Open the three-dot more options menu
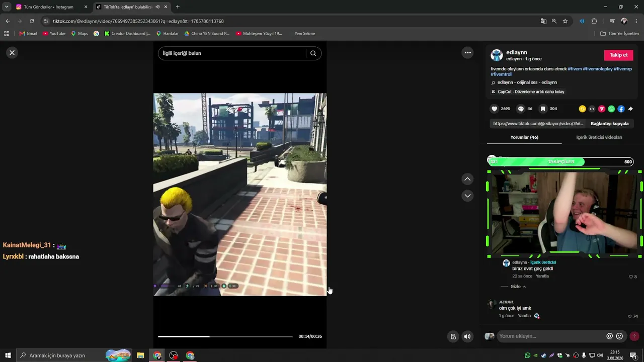644x362 pixels. (468, 52)
